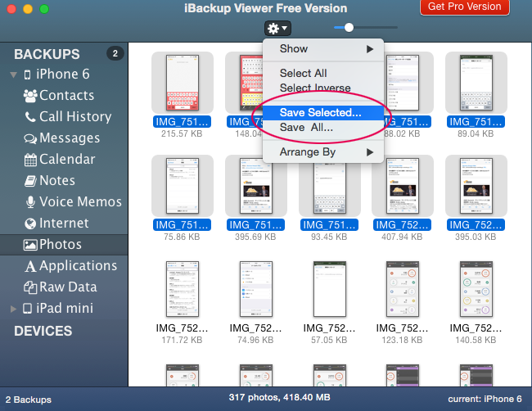Viewport: 532px width, 411px height.
Task: Collapse the iPhone 6 backup triangle
Action: [x=14, y=75]
